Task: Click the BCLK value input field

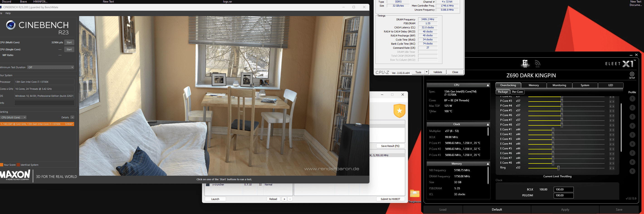Action: [x=563, y=190]
